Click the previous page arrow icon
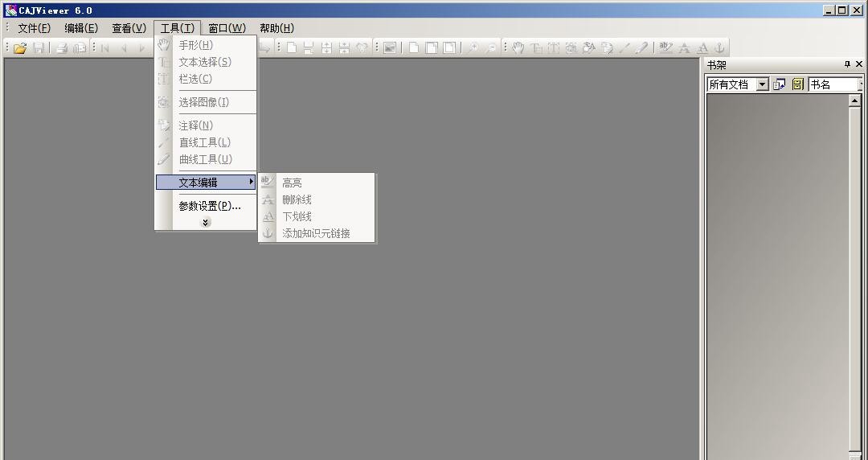The image size is (868, 460). tap(124, 48)
